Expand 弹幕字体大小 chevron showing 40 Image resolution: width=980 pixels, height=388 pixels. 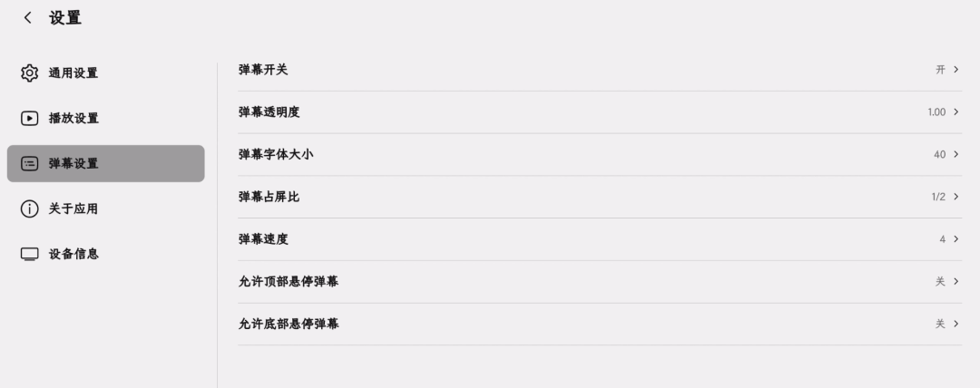pos(955,155)
